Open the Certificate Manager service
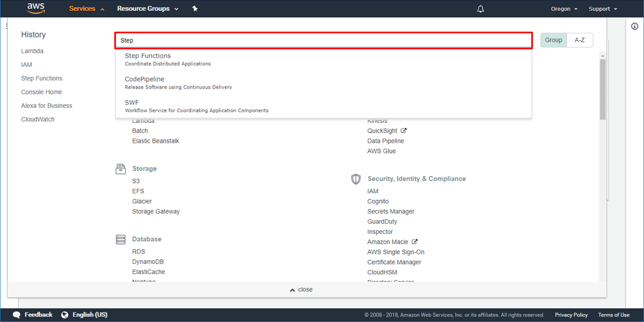Screen dimensions: 644x322 394,262
